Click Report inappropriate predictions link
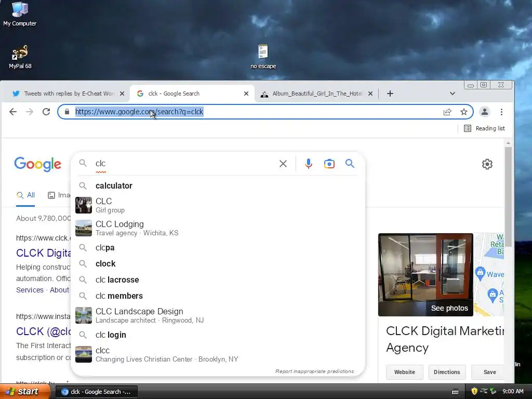This screenshot has height=399, width=532. pos(314,371)
